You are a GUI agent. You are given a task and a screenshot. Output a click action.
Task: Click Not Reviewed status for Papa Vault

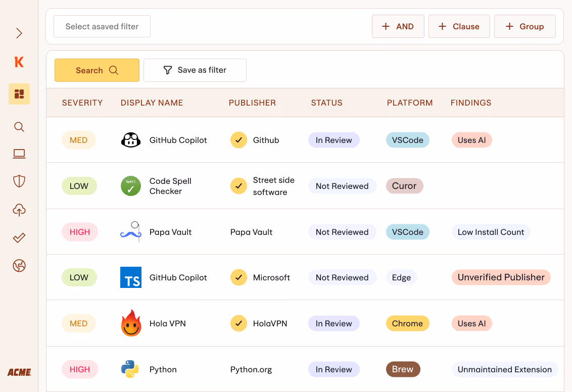[x=342, y=232]
